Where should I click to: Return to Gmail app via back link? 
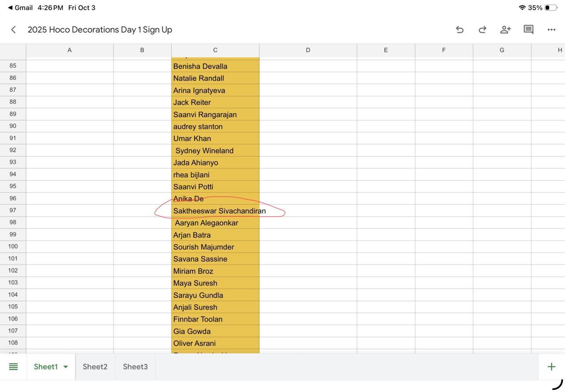[x=21, y=7]
